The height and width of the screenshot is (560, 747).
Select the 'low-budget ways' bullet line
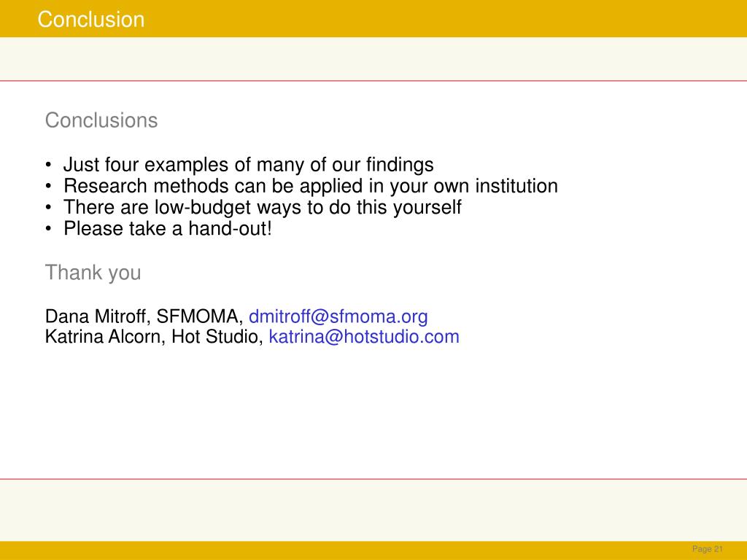pyautogui.click(x=262, y=208)
